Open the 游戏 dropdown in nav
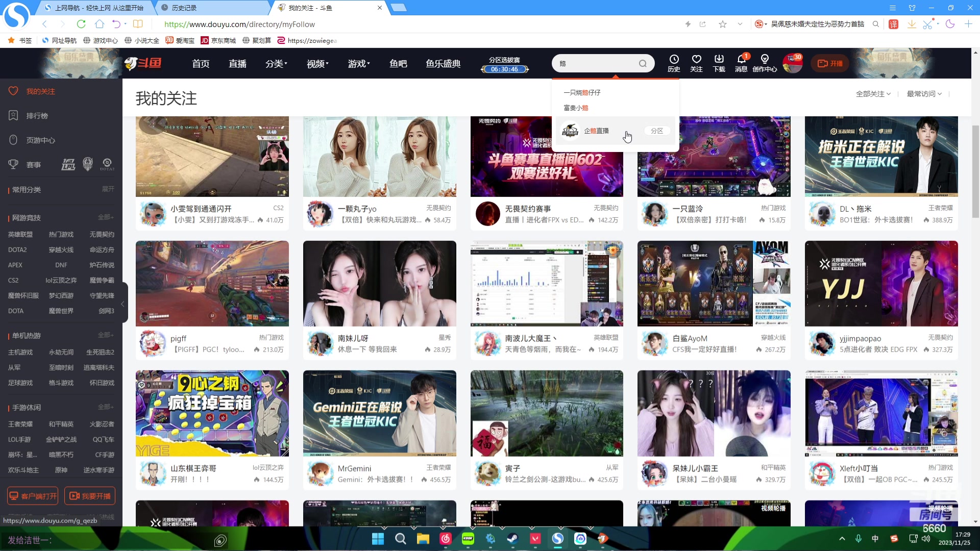The height and width of the screenshot is (551, 980). (359, 64)
